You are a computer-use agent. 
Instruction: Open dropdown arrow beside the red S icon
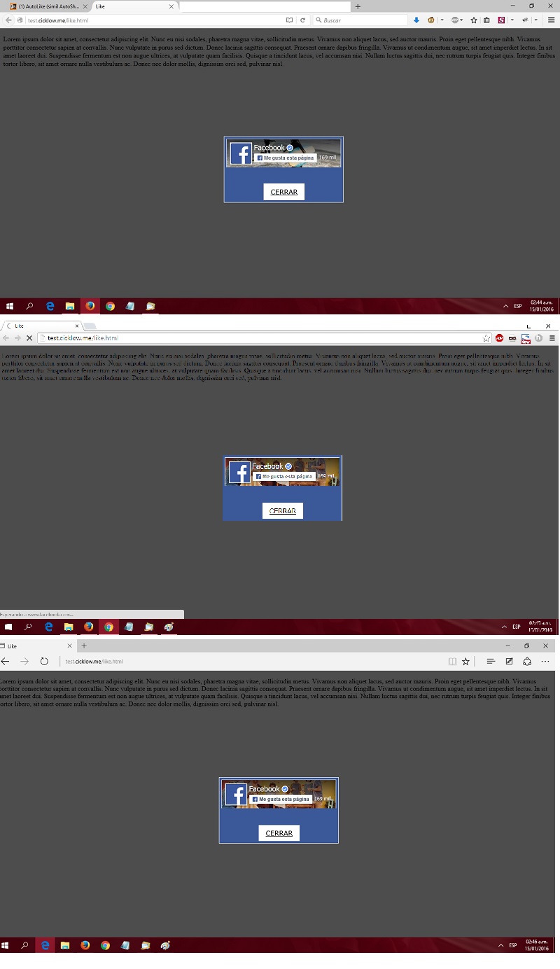512,20
